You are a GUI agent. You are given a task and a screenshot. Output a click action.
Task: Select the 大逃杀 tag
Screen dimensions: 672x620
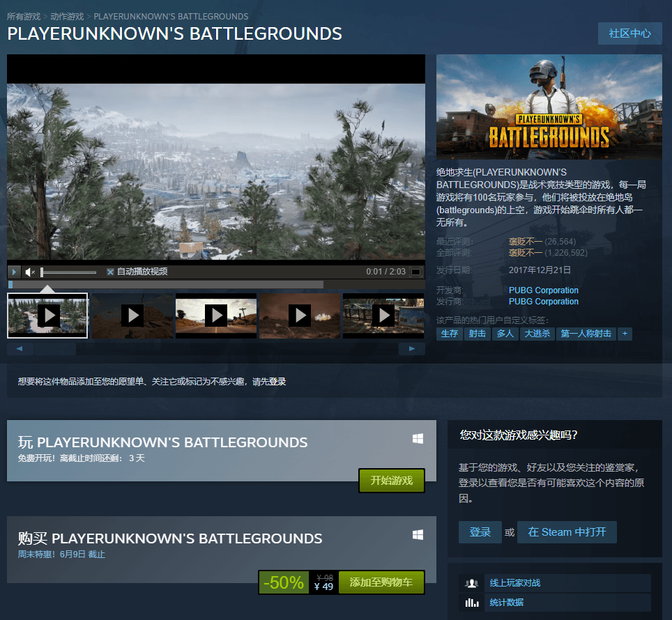(537, 334)
